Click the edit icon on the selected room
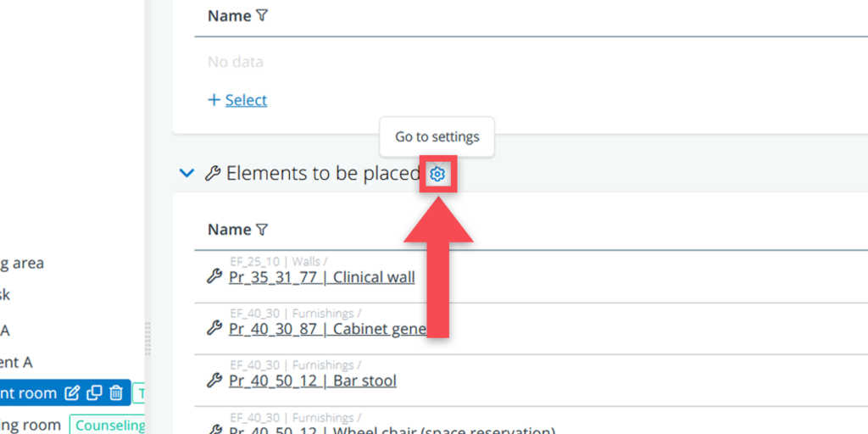Viewport: 868px width, 434px height. pyautogui.click(x=73, y=393)
